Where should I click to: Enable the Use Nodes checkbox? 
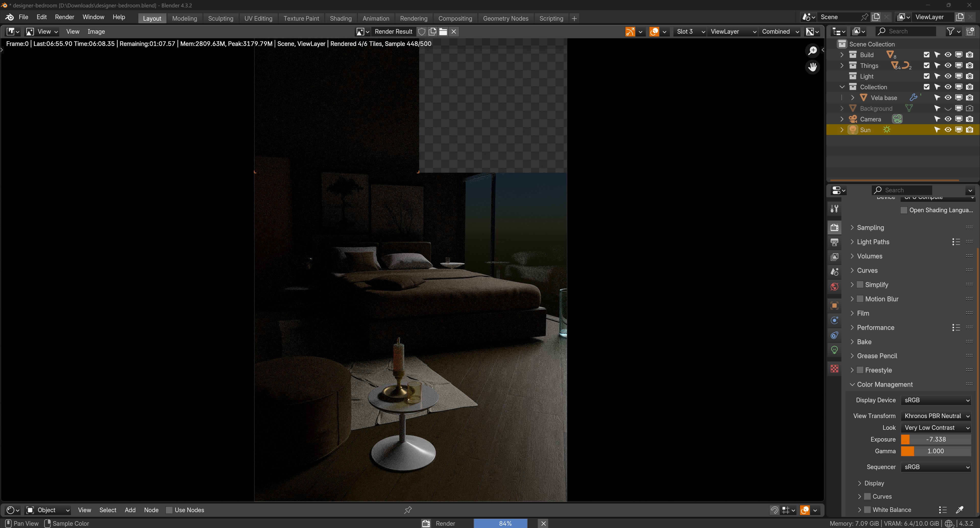pyautogui.click(x=169, y=510)
